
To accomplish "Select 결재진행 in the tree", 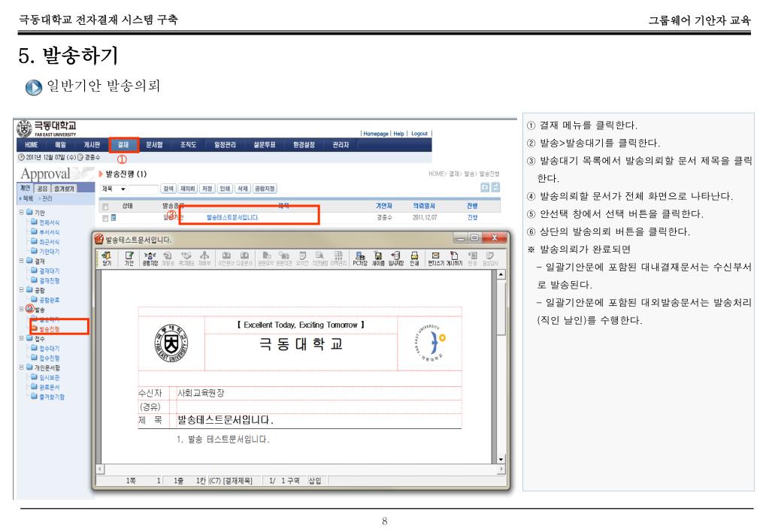I will 50,280.
